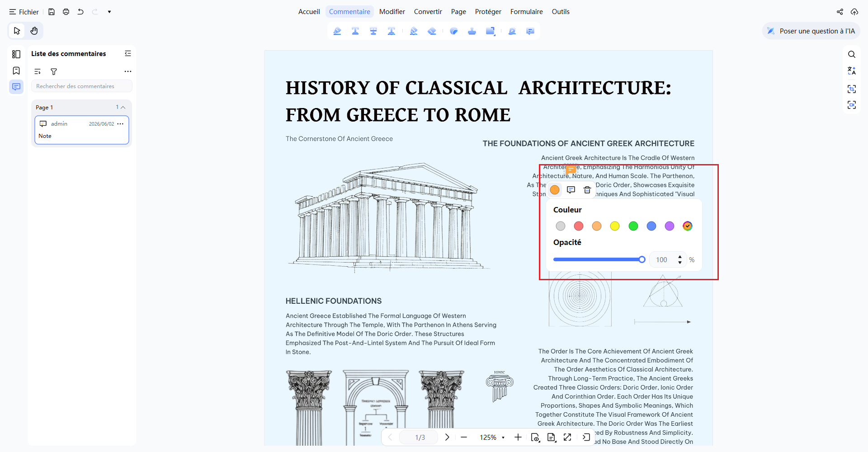Open the note reply comment icon in popup
The width and height of the screenshot is (868, 452).
[x=571, y=190]
